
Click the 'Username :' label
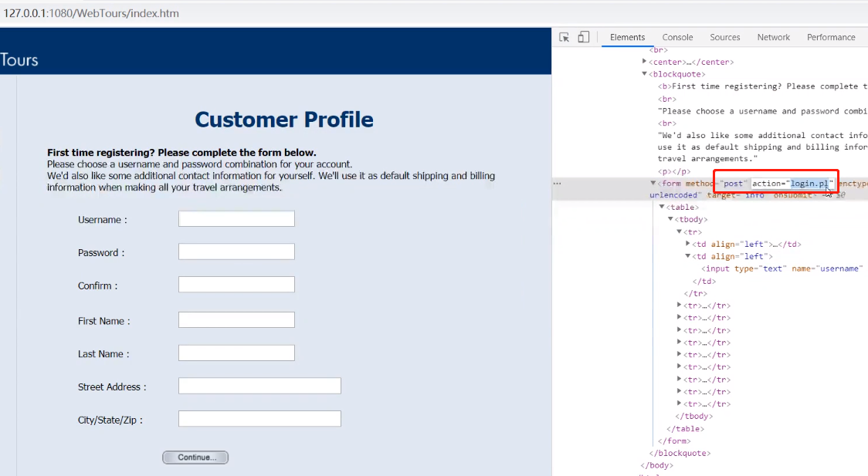pos(103,219)
